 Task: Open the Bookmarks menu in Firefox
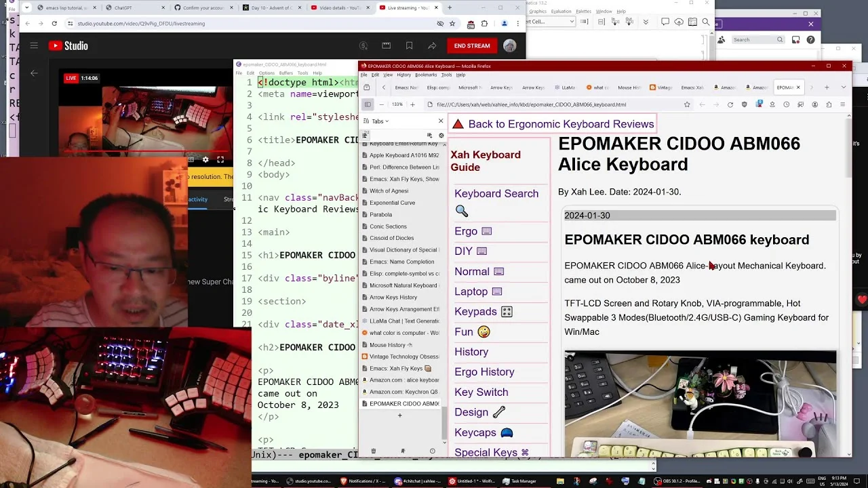tap(426, 75)
